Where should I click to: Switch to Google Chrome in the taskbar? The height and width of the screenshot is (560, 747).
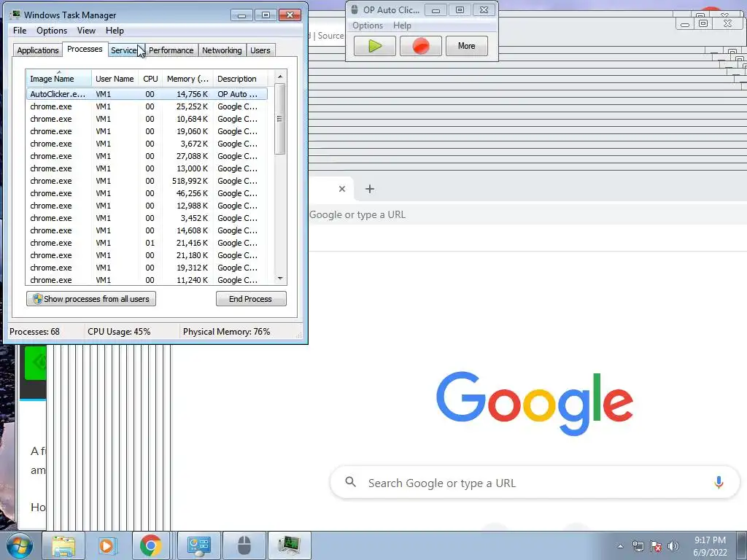[x=150, y=545]
